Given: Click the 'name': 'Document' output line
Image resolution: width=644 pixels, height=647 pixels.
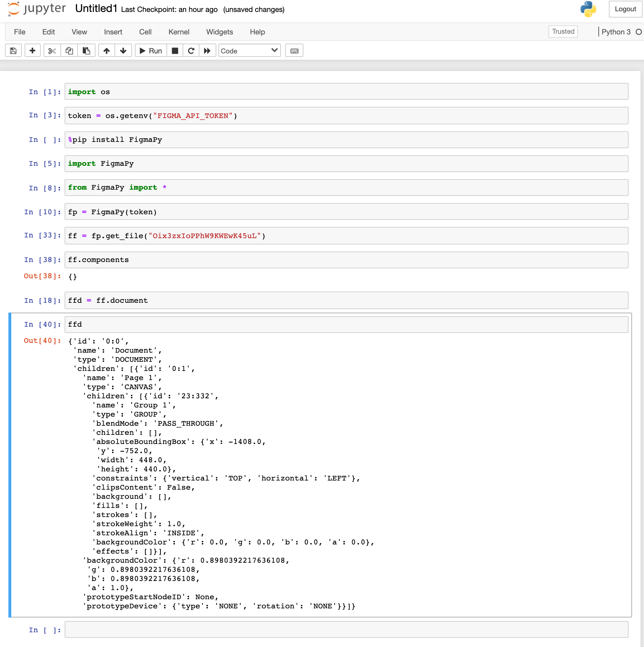Looking at the screenshot, I should point(117,351).
